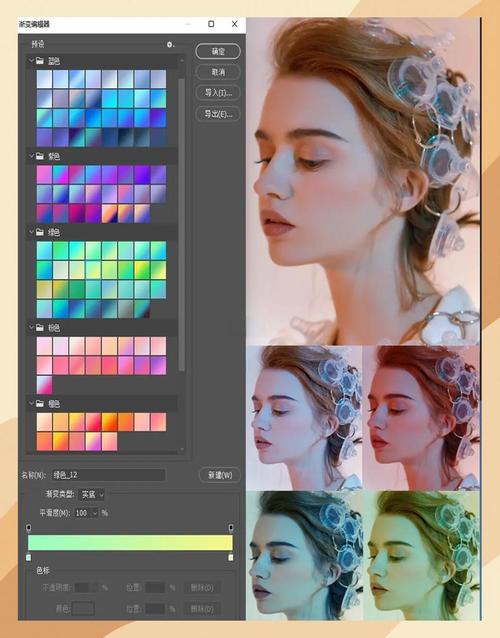
Task: Click the 橙色 preset folder icon
Action: (x=39, y=404)
